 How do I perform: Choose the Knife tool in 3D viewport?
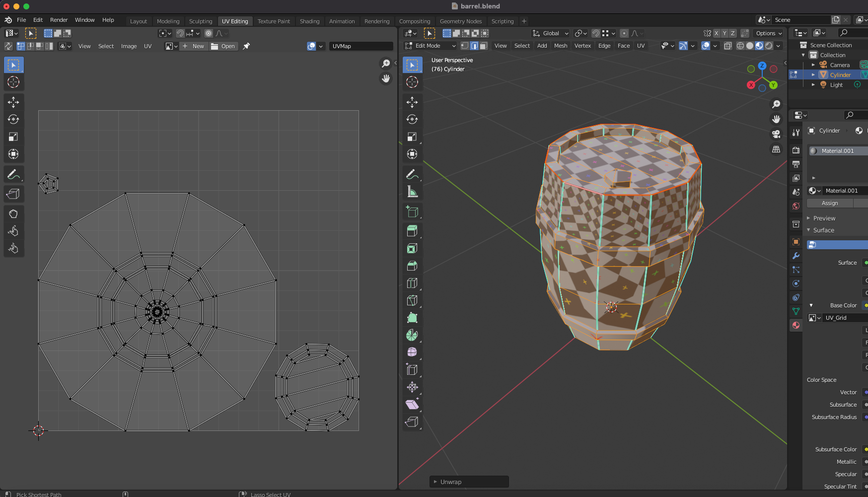click(412, 300)
